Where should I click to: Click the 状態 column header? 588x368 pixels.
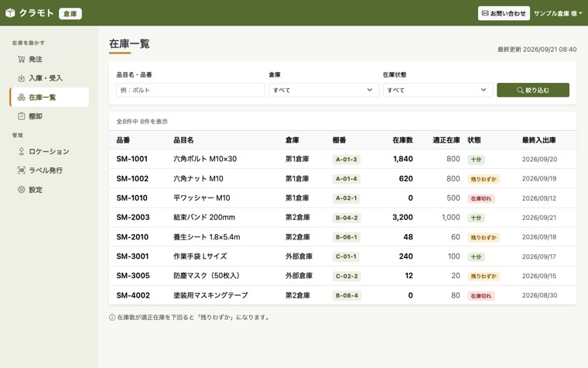(x=474, y=140)
